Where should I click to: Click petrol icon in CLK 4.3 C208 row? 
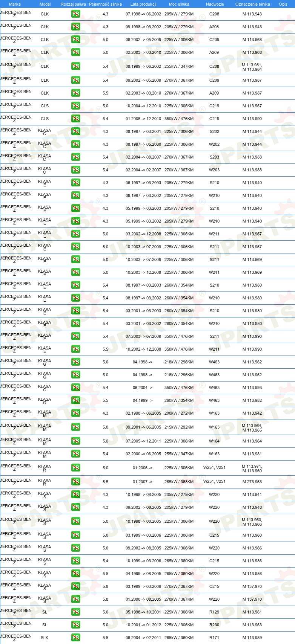point(75,14)
